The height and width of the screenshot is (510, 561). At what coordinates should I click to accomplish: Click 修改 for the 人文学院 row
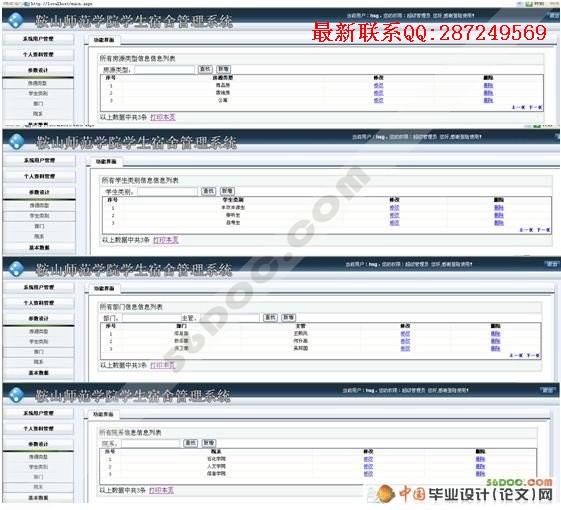point(368,466)
